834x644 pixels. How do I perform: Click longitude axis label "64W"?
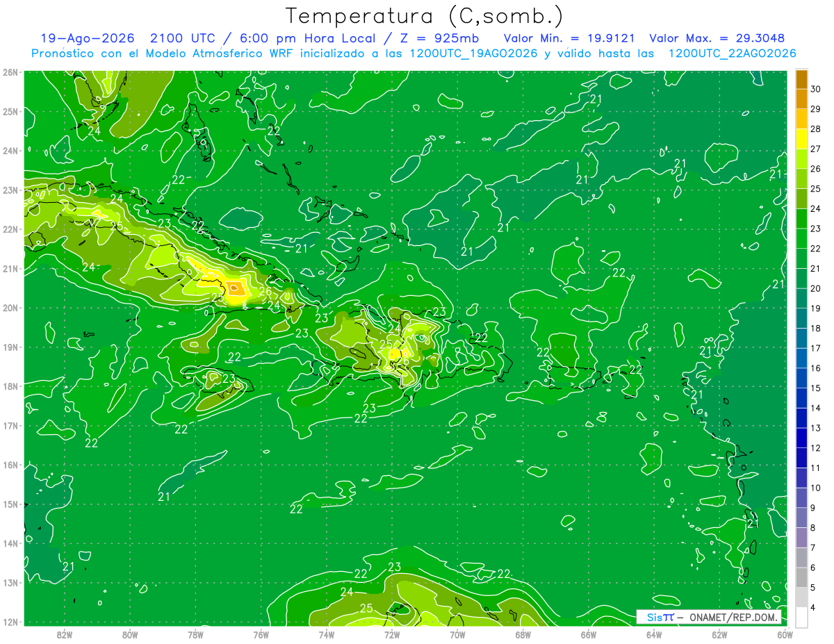pyautogui.click(x=654, y=634)
